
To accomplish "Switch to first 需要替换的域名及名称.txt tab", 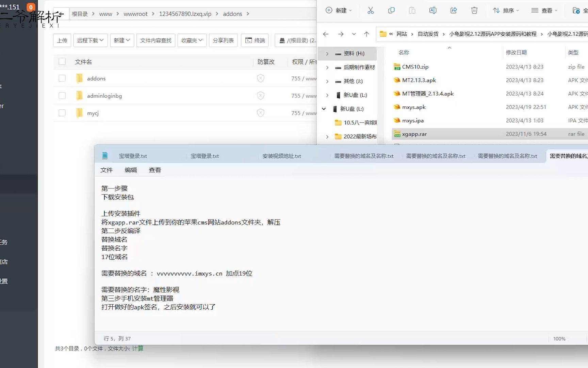I will (x=364, y=156).
